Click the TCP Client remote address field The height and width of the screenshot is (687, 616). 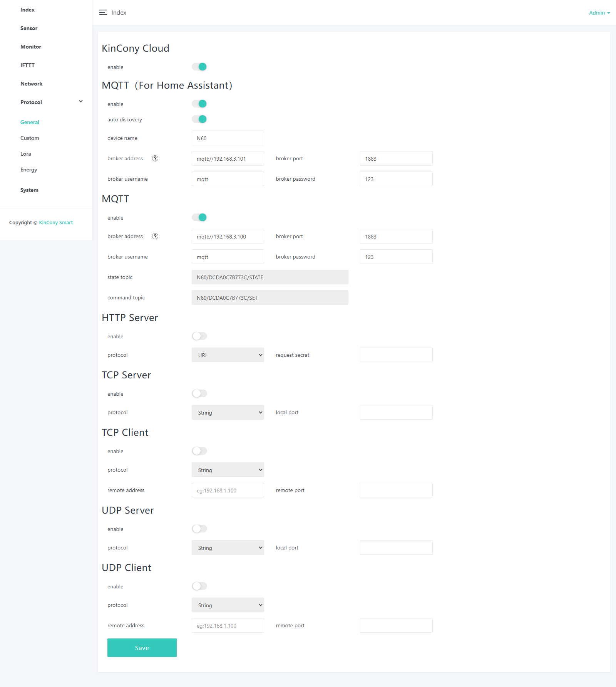click(x=228, y=490)
